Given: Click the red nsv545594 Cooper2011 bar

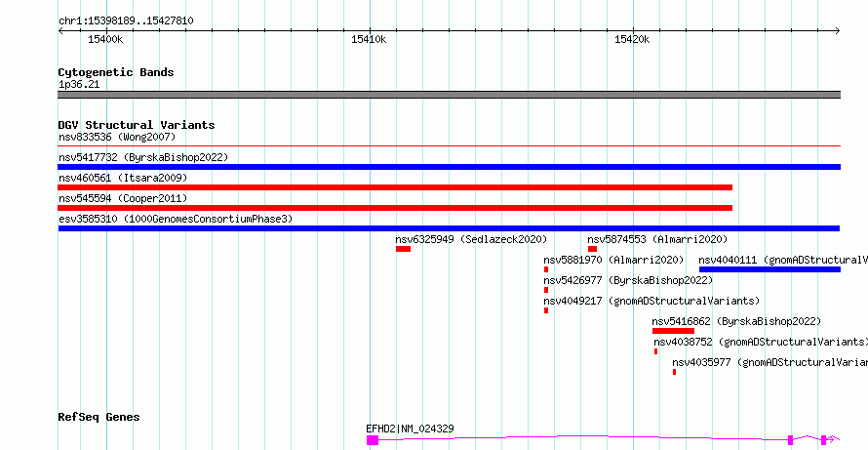Looking at the screenshot, I should point(395,208).
